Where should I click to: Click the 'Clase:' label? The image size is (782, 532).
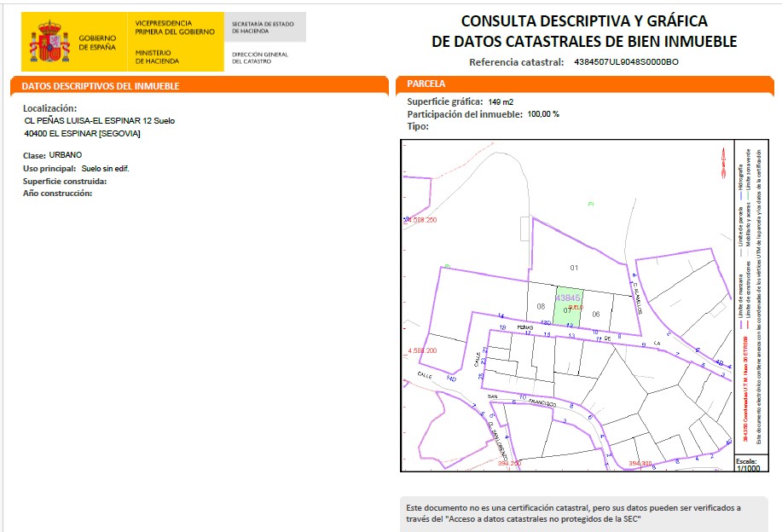[34, 155]
